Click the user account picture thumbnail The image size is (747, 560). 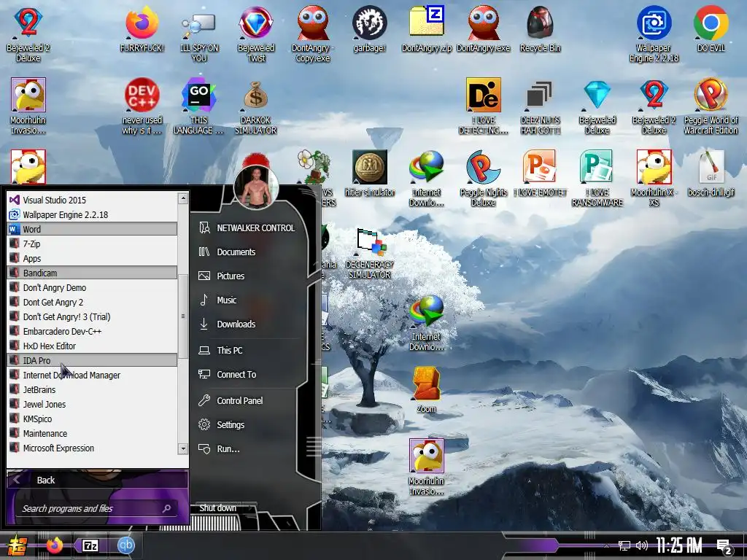click(x=256, y=187)
